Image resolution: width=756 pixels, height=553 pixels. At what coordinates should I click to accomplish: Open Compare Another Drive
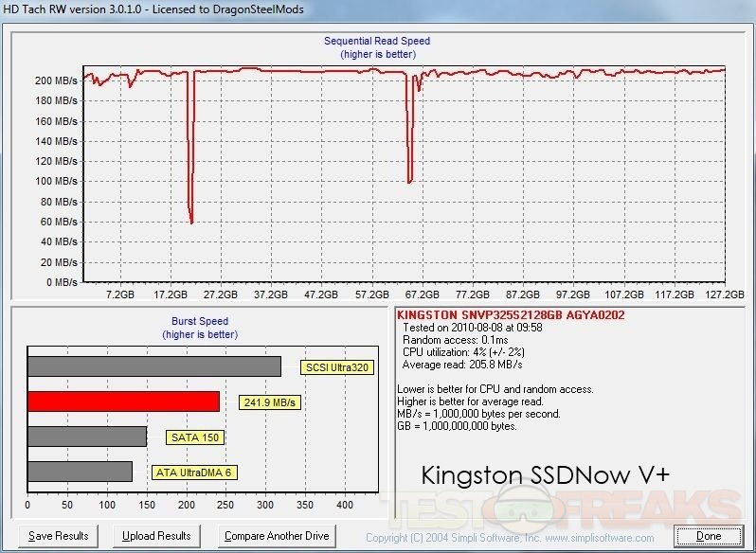(277, 536)
